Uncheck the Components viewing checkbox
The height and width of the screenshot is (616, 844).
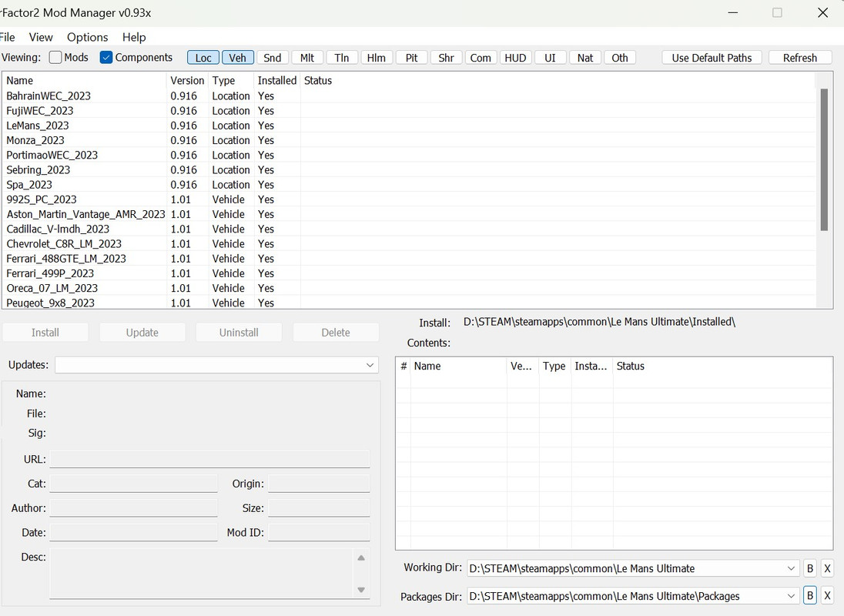[106, 58]
